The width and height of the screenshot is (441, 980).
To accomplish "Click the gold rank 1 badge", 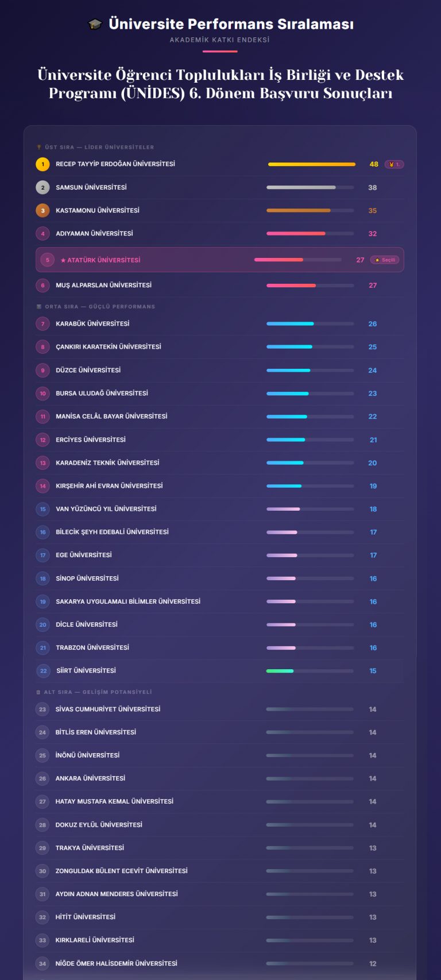I will 42,164.
